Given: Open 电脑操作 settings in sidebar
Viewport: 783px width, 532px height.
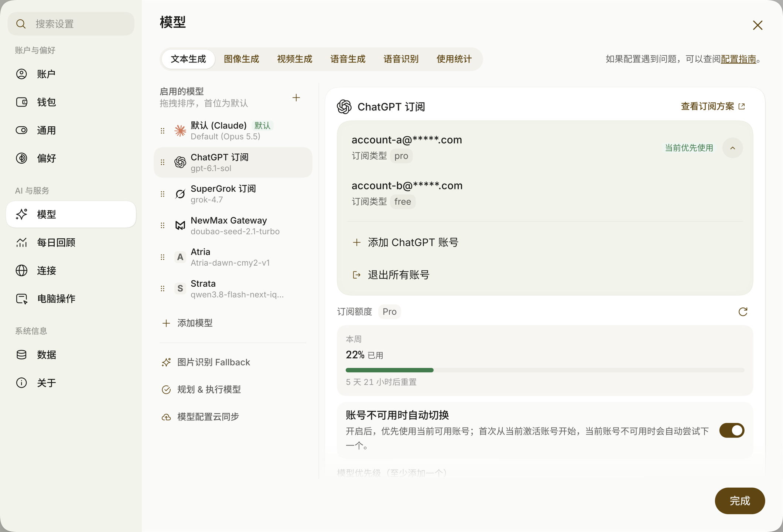Looking at the screenshot, I should (x=71, y=299).
